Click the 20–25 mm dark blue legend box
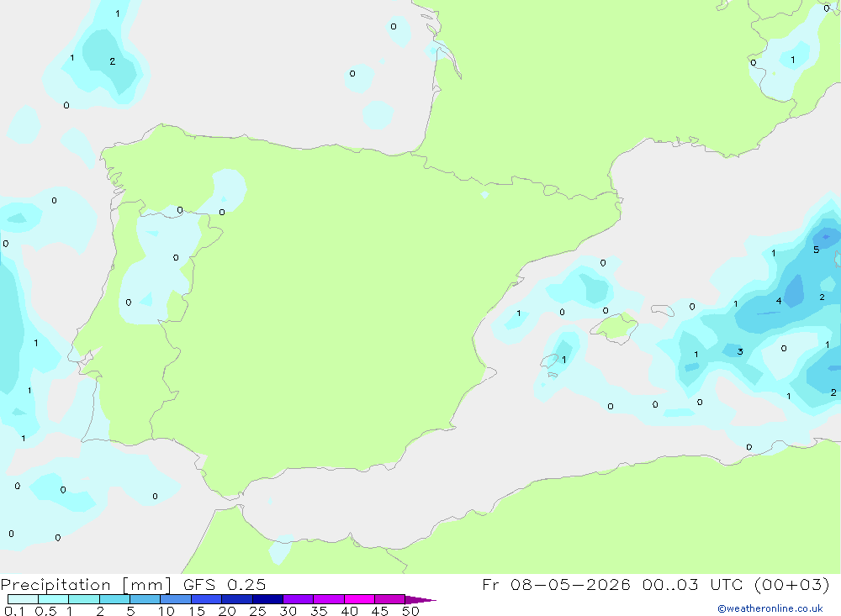The width and height of the screenshot is (841, 616). [x=237, y=599]
